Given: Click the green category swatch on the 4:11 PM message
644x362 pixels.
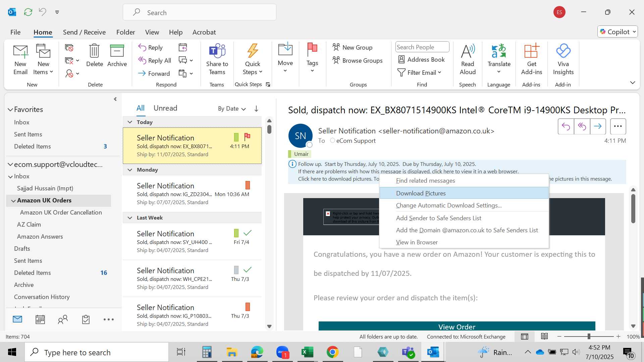Looking at the screenshot, I should tap(236, 137).
